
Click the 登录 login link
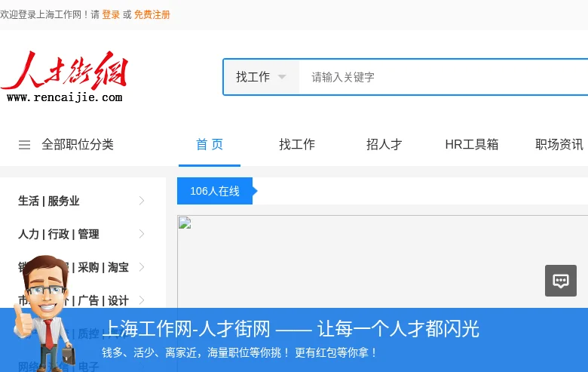[x=111, y=15]
